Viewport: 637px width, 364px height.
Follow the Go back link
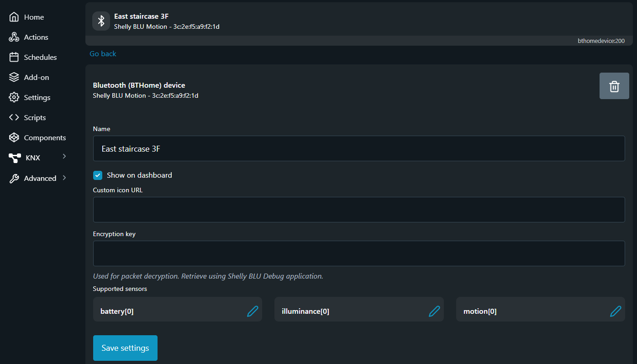[103, 54]
